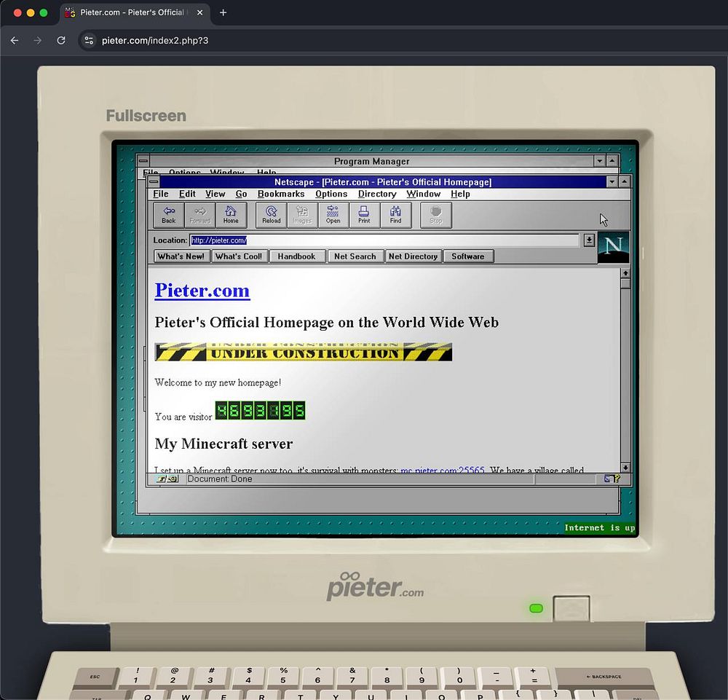Click the What's Cool! directory button
The height and width of the screenshot is (700, 728).
[x=239, y=256]
